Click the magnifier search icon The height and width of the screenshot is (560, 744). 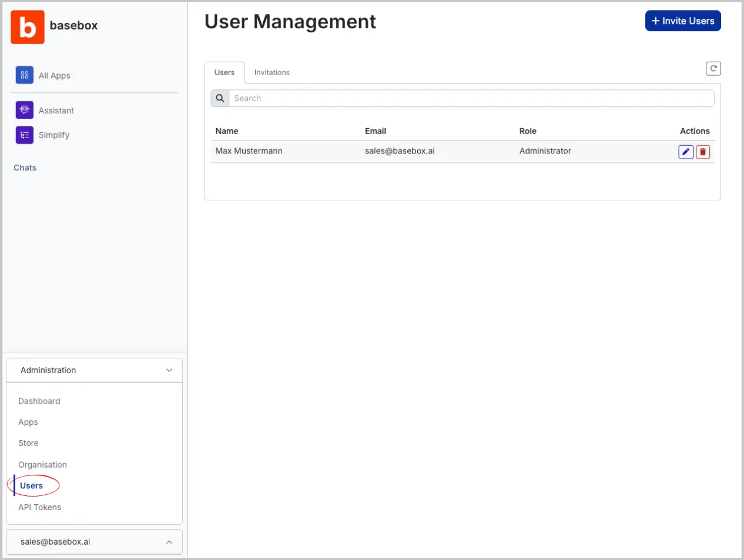220,98
